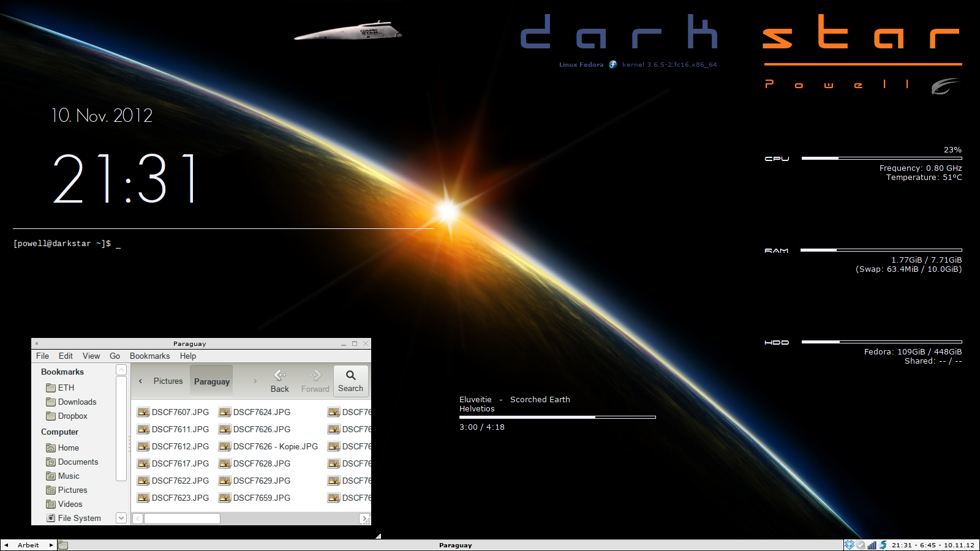Go to Pictures in the sidebar

66,490
